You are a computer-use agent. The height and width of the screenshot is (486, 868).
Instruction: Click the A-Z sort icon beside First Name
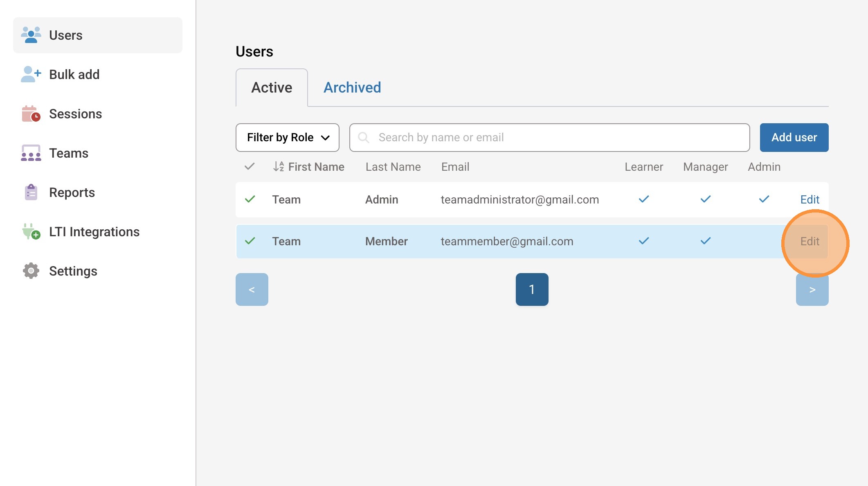coord(279,167)
